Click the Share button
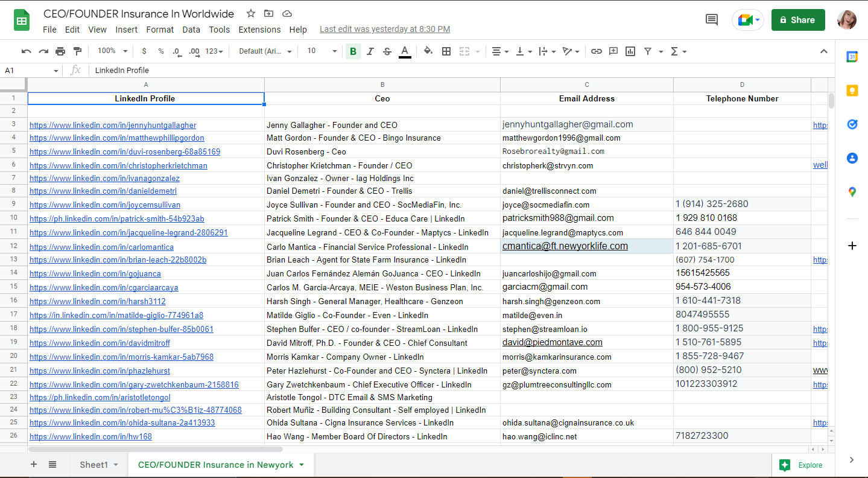 797,20
